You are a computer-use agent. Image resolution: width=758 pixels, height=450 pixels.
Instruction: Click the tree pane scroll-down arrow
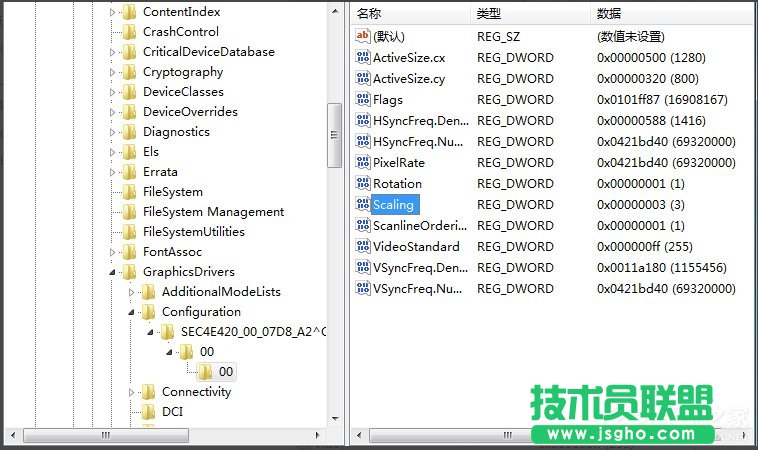pyautogui.click(x=335, y=419)
